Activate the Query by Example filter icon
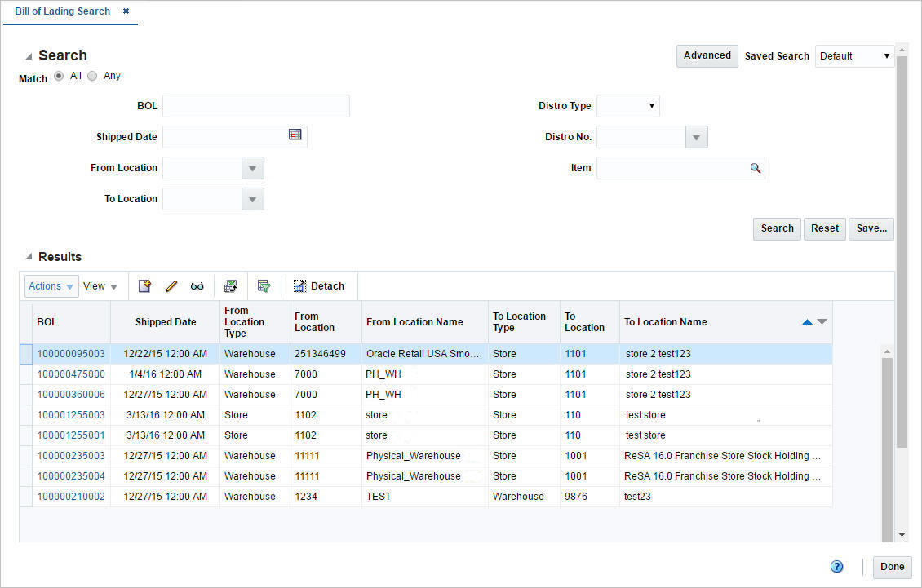 (x=264, y=286)
